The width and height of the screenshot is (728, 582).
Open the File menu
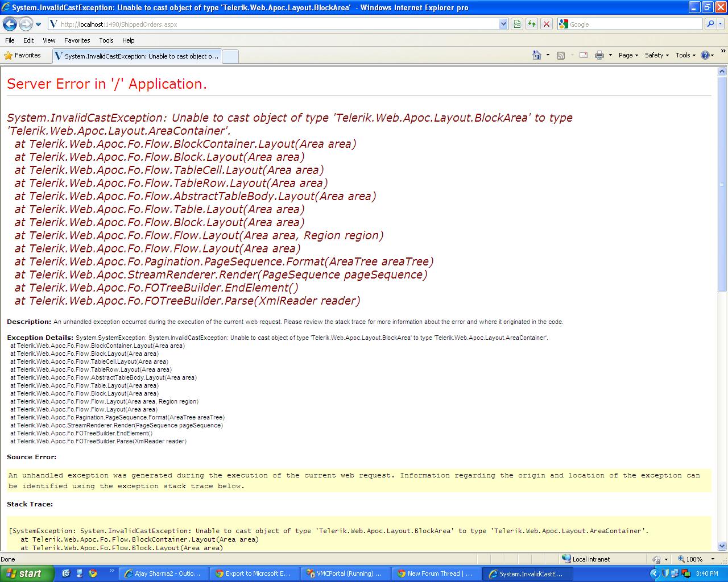10,40
